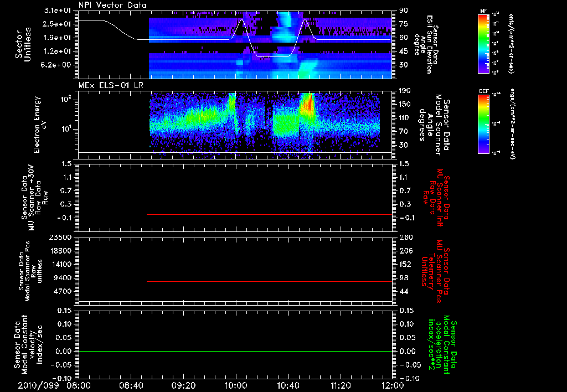Click the cnts/(cm**2-sr-sec) unit label

pos(511,43)
